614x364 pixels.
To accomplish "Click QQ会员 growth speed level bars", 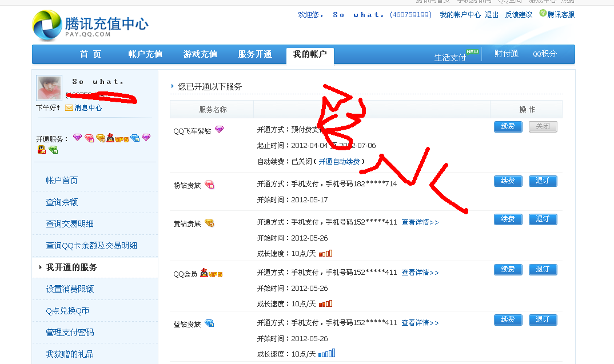I will 325,303.
